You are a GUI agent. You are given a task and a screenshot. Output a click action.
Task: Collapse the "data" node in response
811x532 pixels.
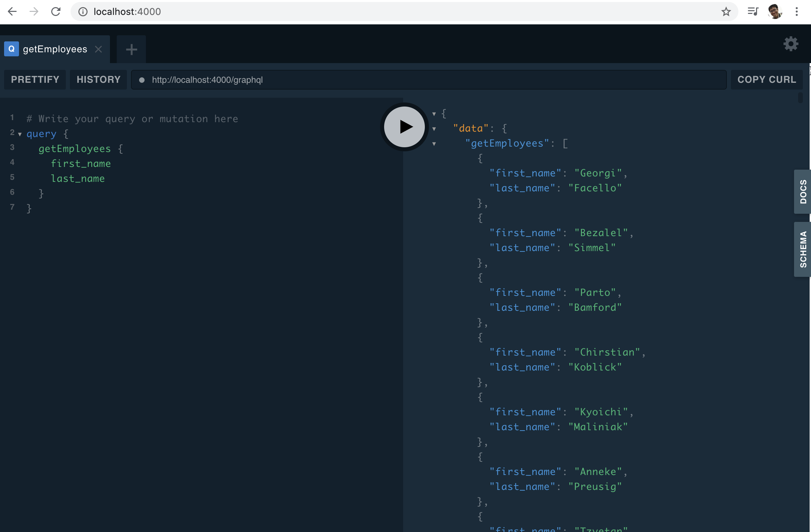[x=434, y=129]
